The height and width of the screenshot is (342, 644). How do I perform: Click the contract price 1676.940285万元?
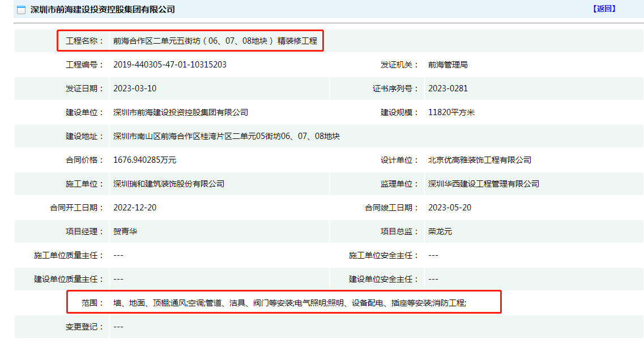(145, 160)
